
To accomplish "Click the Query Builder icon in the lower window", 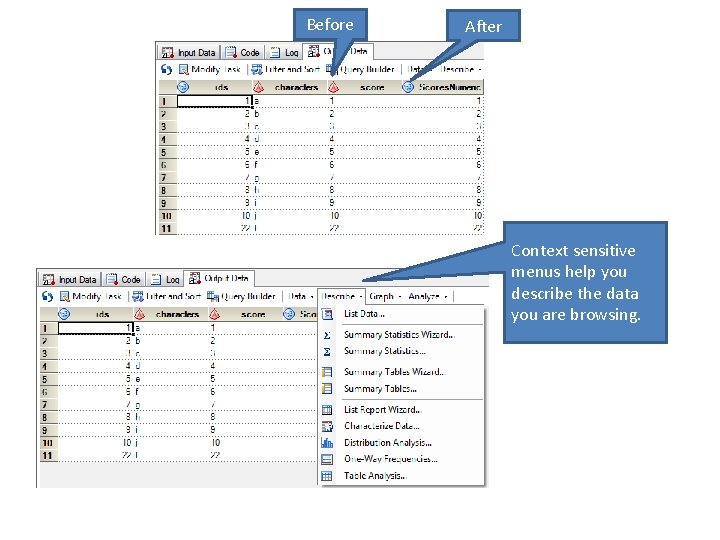I will pos(213,296).
